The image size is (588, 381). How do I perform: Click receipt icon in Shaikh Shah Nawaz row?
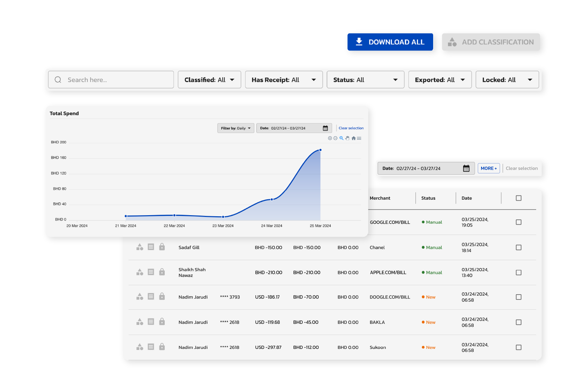pyautogui.click(x=151, y=272)
